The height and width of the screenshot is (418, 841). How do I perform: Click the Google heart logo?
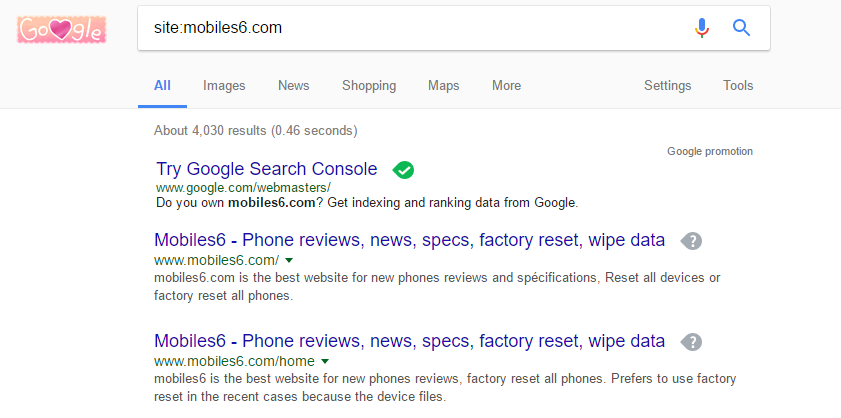click(x=61, y=30)
